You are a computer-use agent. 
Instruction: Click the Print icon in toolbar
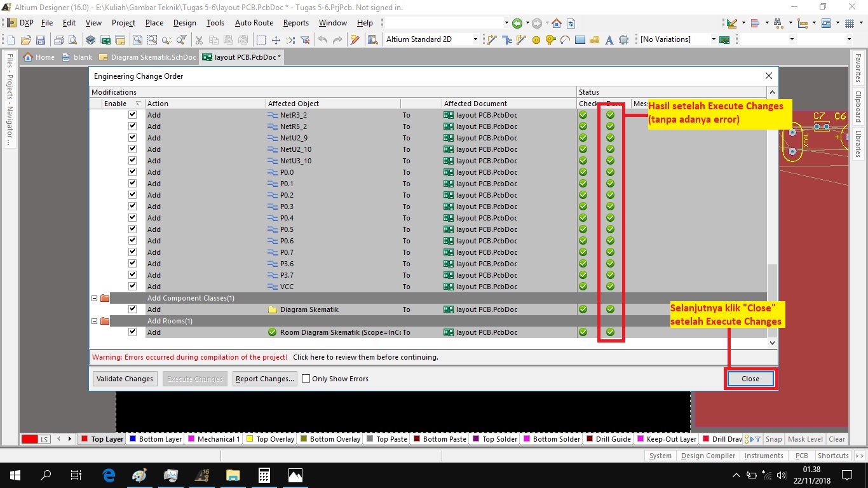[x=59, y=40]
